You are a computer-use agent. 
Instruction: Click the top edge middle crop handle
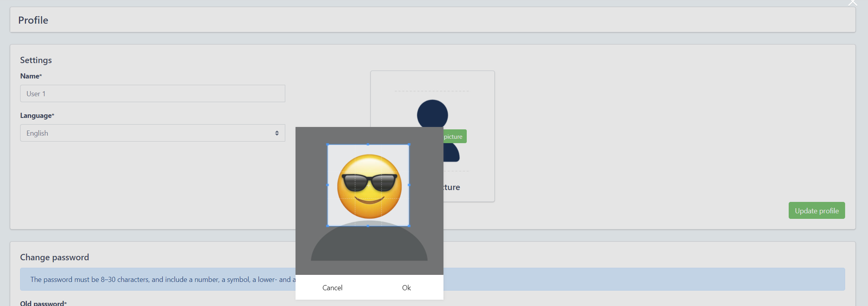[x=368, y=145]
